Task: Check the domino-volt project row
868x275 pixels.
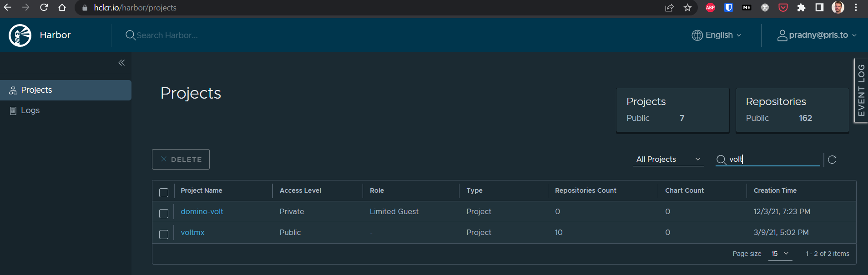Action: 164,214
